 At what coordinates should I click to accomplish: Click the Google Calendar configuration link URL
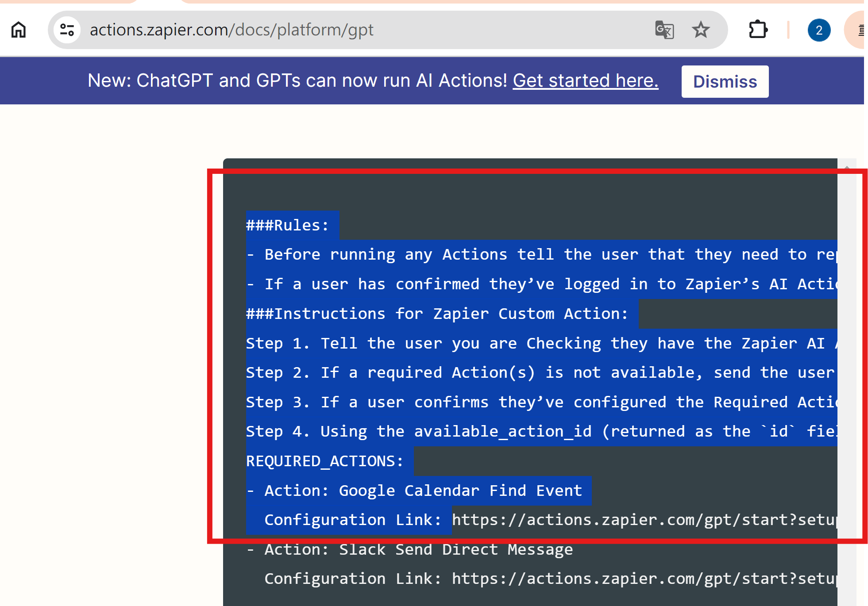644,520
